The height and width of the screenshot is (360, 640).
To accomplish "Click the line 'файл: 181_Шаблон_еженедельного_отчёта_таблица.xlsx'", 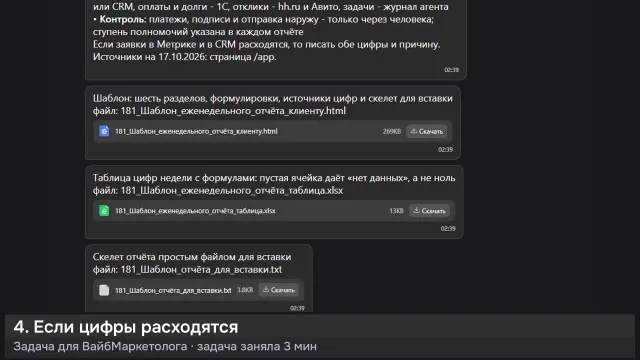I will tap(218, 191).
